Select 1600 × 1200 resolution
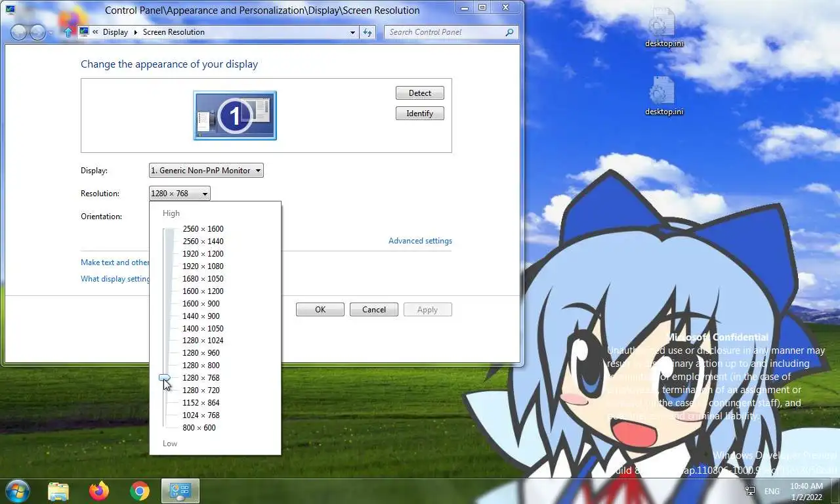The height and width of the screenshot is (504, 840). (x=203, y=291)
